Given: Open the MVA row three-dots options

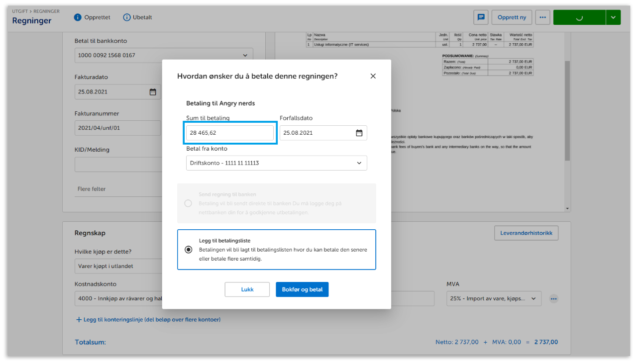Looking at the screenshot, I should (553, 299).
